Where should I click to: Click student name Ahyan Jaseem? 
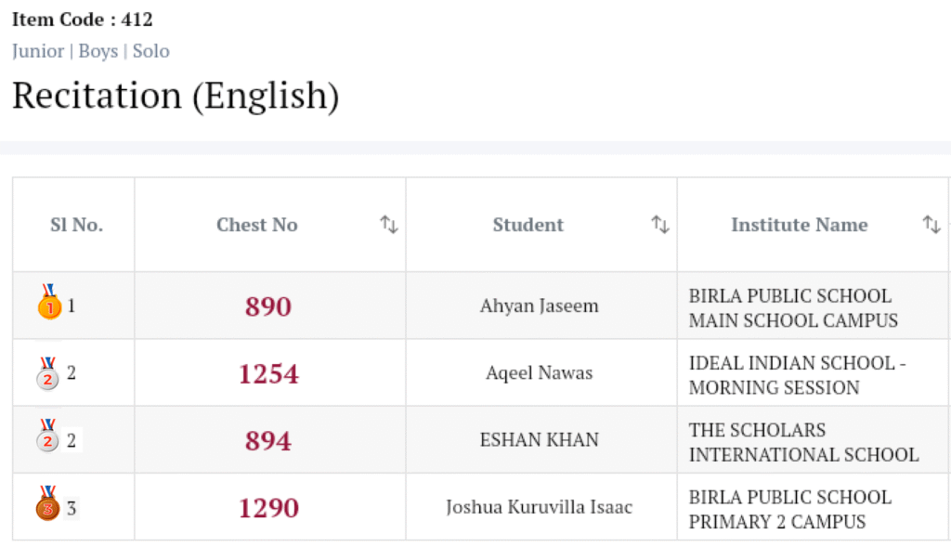(539, 306)
